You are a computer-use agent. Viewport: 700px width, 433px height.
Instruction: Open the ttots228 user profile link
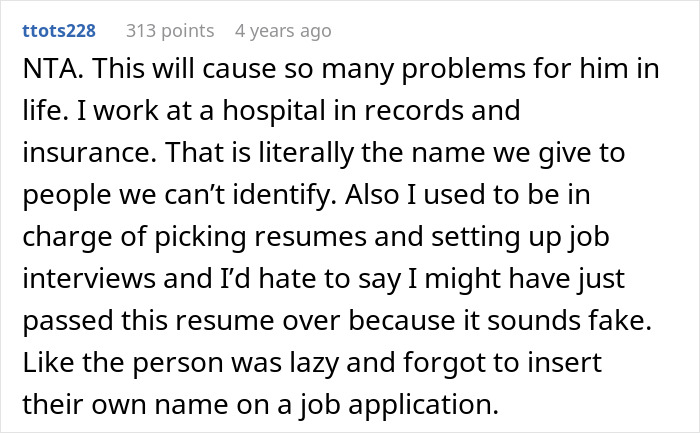point(59,31)
